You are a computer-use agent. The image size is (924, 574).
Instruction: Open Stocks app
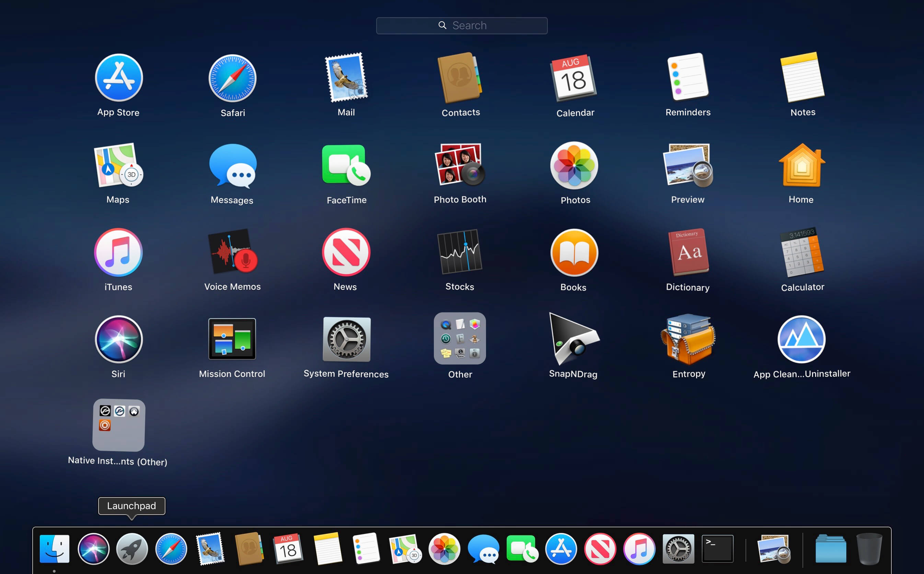click(460, 251)
